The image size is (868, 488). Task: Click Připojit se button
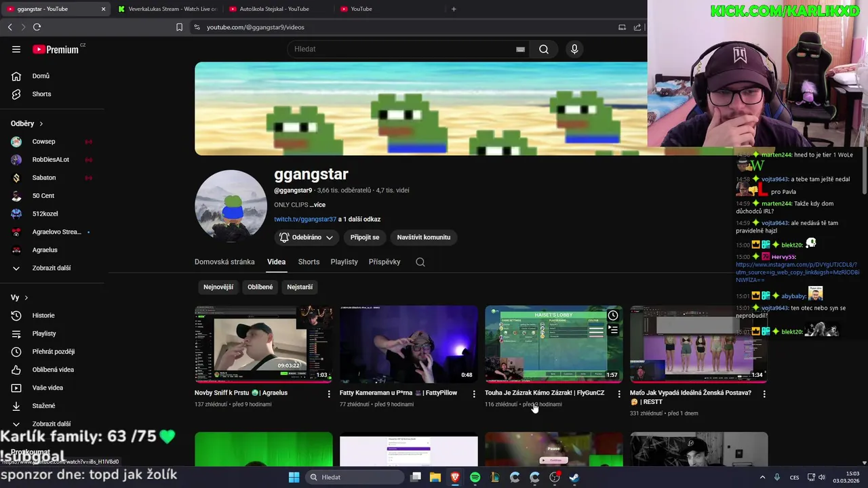click(365, 237)
